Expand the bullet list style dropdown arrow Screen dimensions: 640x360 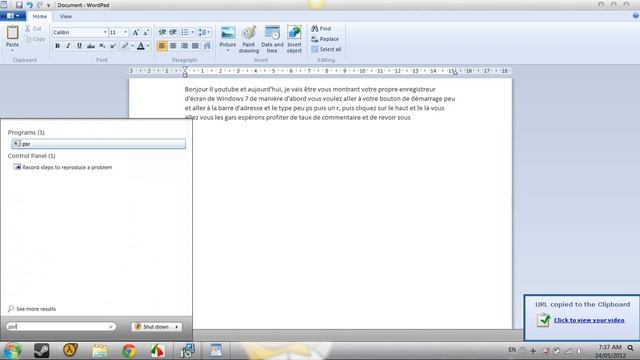(x=193, y=32)
